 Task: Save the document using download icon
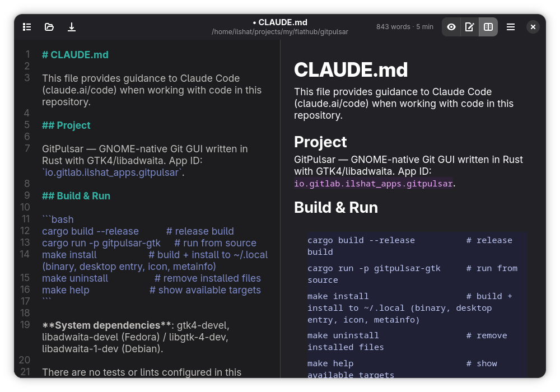coord(72,27)
